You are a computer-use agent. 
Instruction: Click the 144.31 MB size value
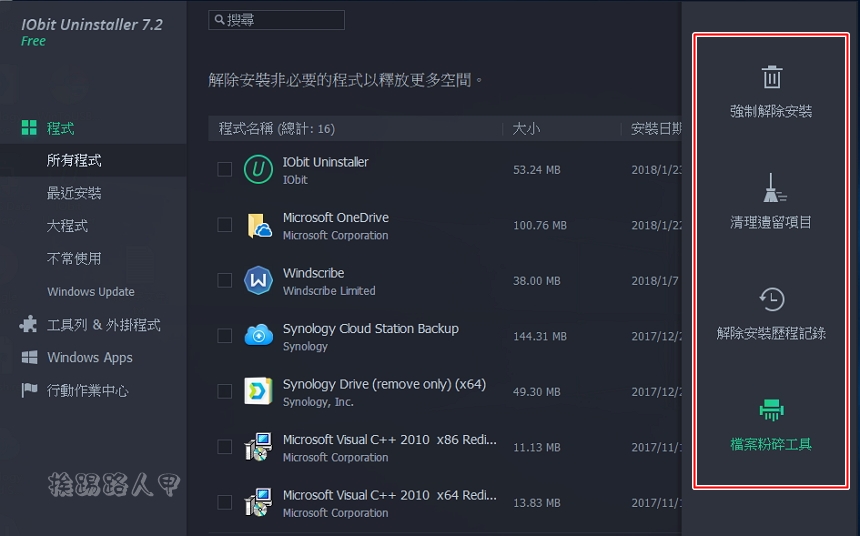point(540,336)
